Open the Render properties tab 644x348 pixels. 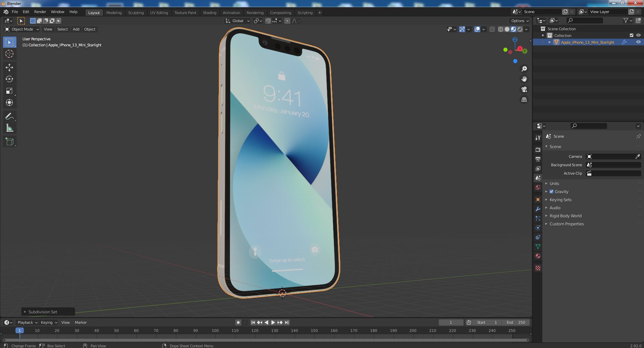coord(538,149)
